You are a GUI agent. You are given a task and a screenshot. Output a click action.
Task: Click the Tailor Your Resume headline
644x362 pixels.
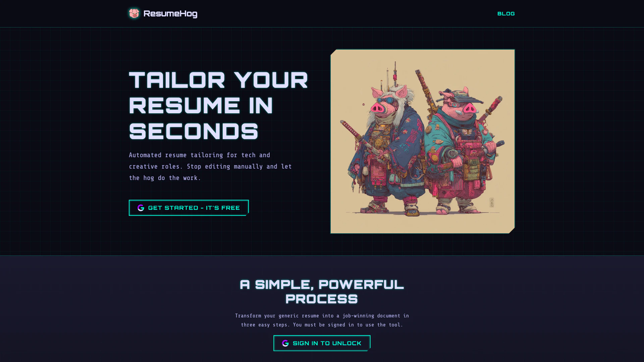coord(218,106)
